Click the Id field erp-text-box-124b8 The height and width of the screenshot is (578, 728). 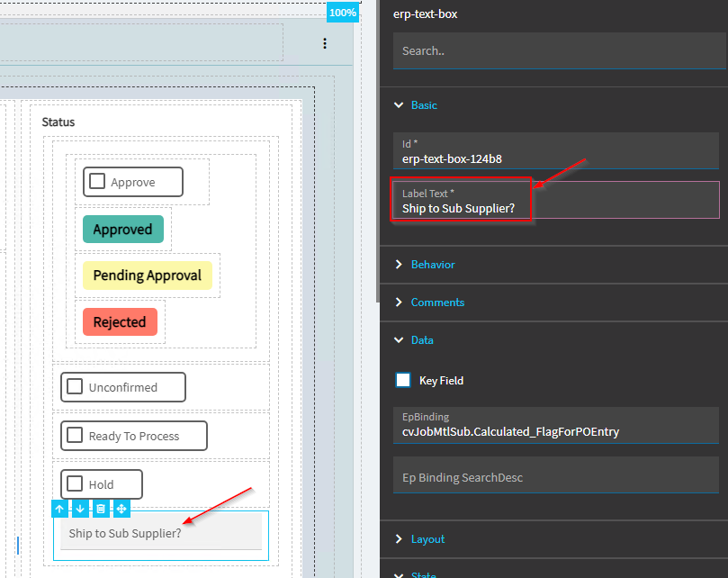point(556,151)
